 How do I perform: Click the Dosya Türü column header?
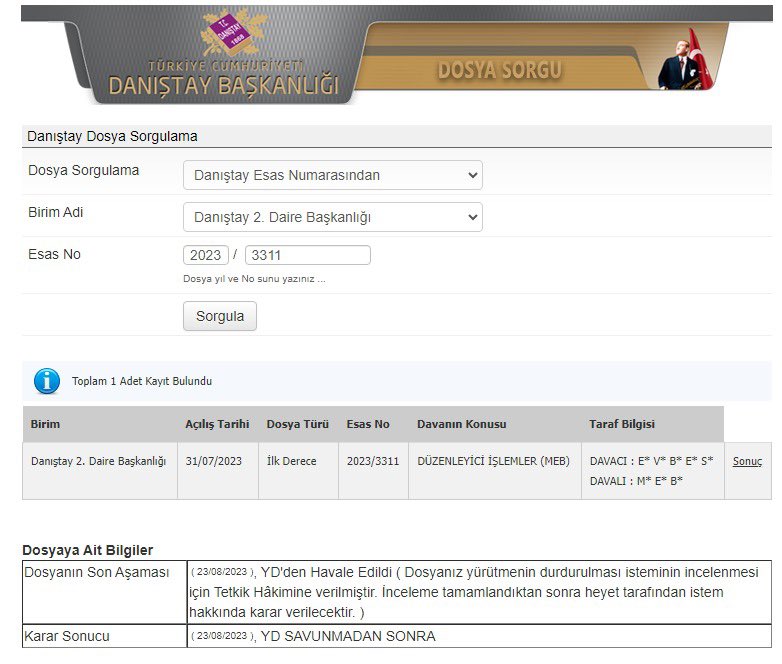pos(298,424)
